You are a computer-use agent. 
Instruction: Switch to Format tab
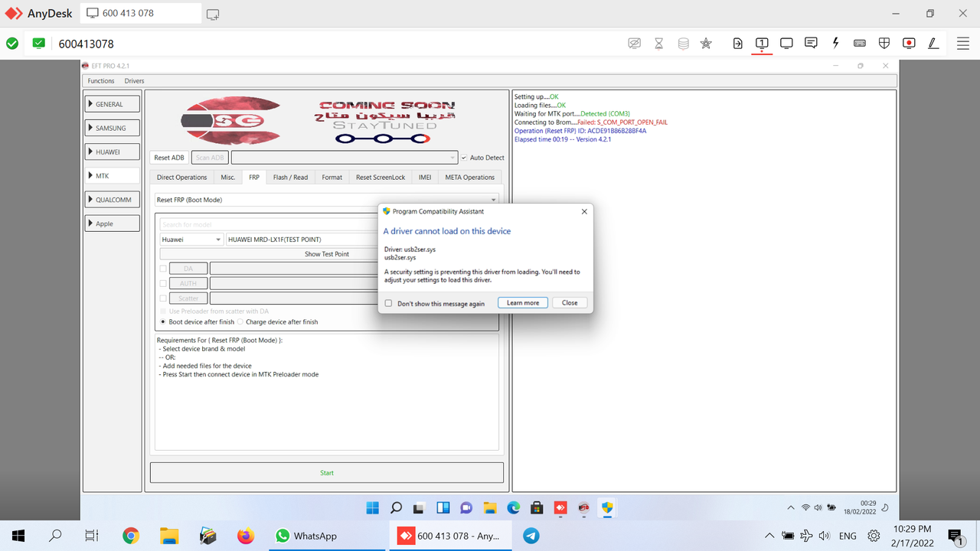click(x=332, y=177)
